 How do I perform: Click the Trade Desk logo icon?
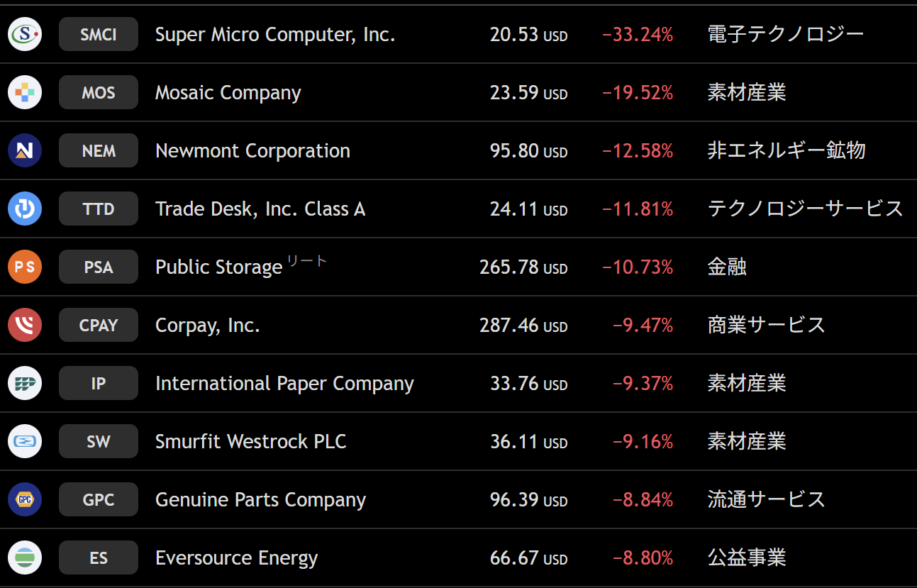(25, 209)
